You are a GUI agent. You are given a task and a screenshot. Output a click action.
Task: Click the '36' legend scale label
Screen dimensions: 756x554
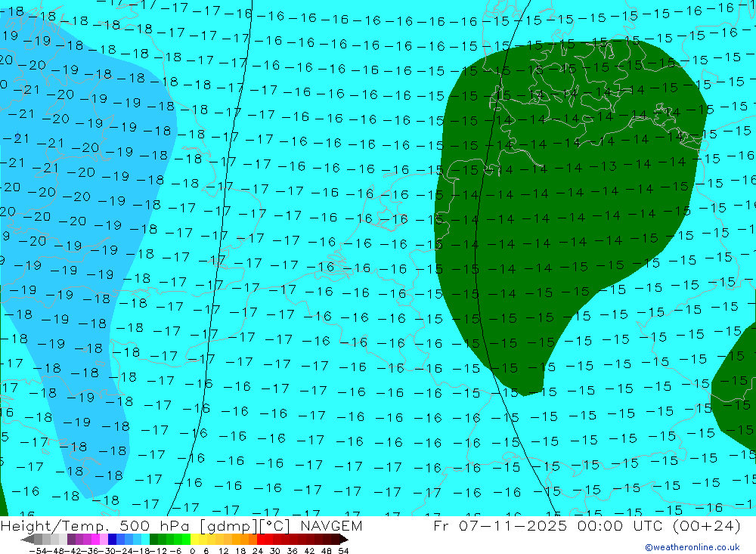coord(292,551)
